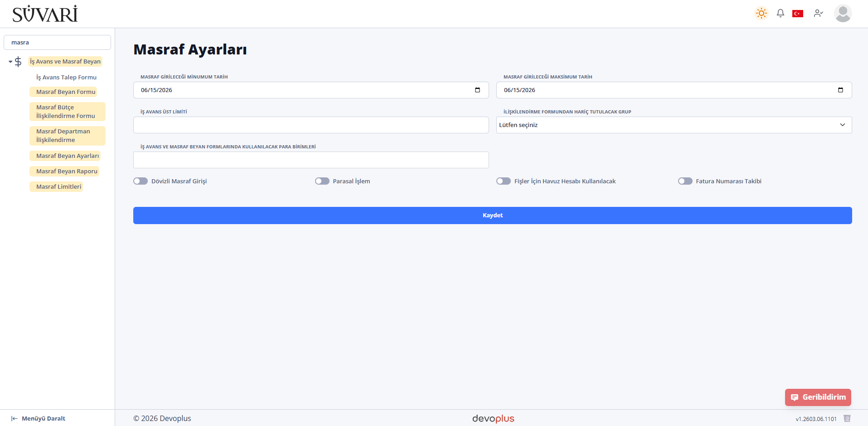
Task: Change language via Turkish flag icon
Action: click(798, 14)
